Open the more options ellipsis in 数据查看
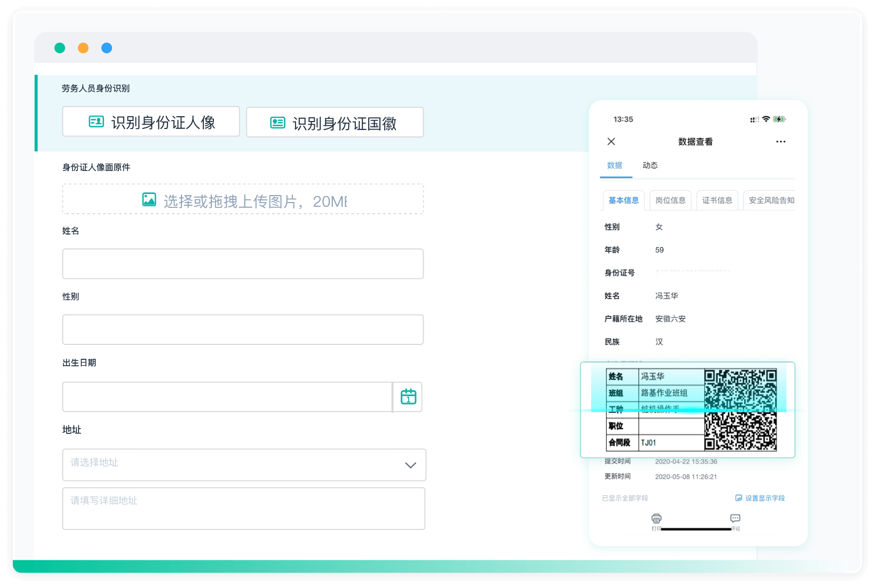875x588 pixels. point(781,141)
